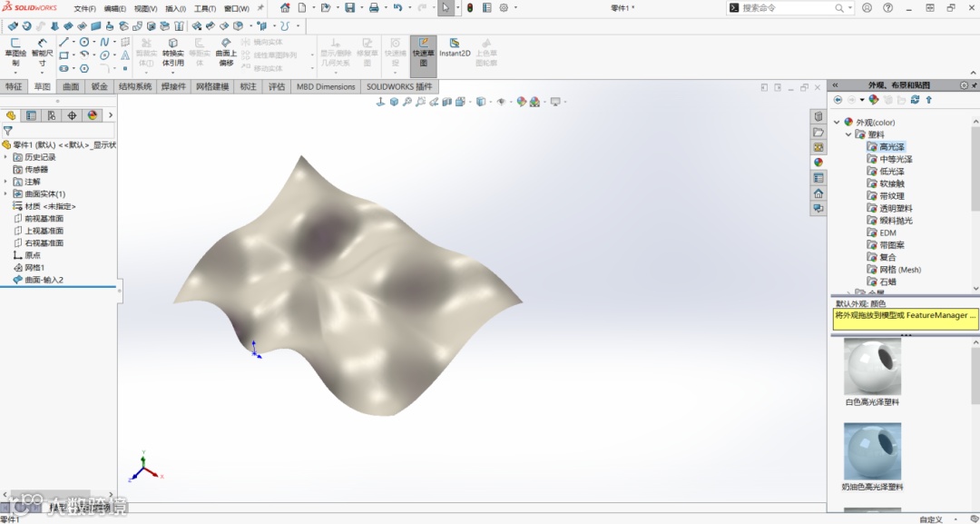Open the Line tool dropdown arrow
Image resolution: width=980 pixels, height=524 pixels.
73,42
